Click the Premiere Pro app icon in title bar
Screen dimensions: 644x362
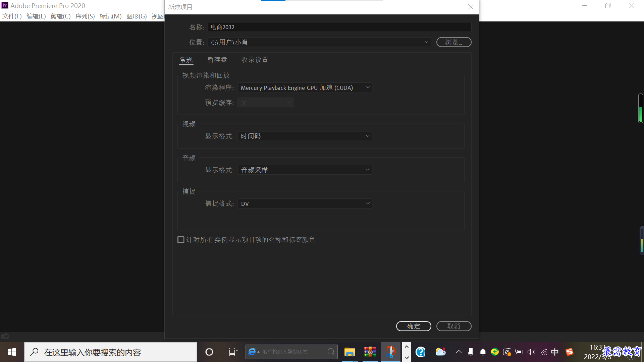click(x=5, y=5)
